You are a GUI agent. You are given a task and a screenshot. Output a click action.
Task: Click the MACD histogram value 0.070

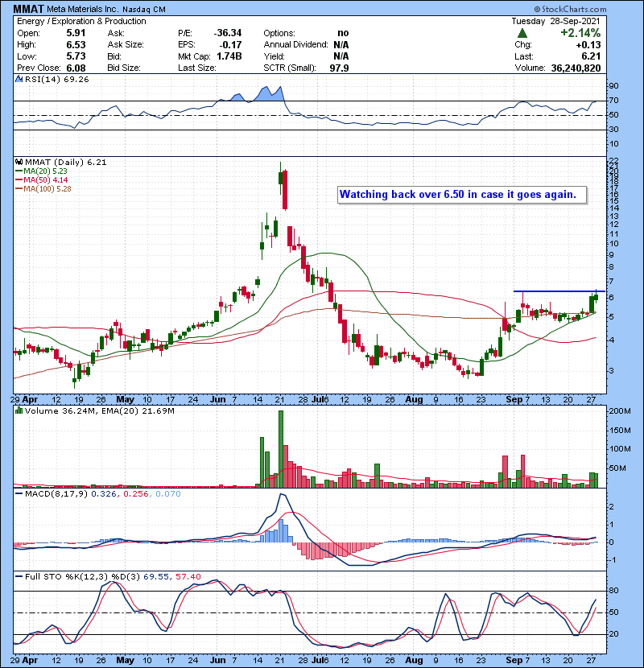click(x=168, y=494)
